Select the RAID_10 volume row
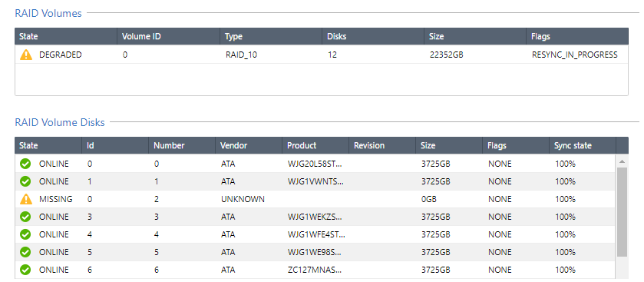 point(322,55)
